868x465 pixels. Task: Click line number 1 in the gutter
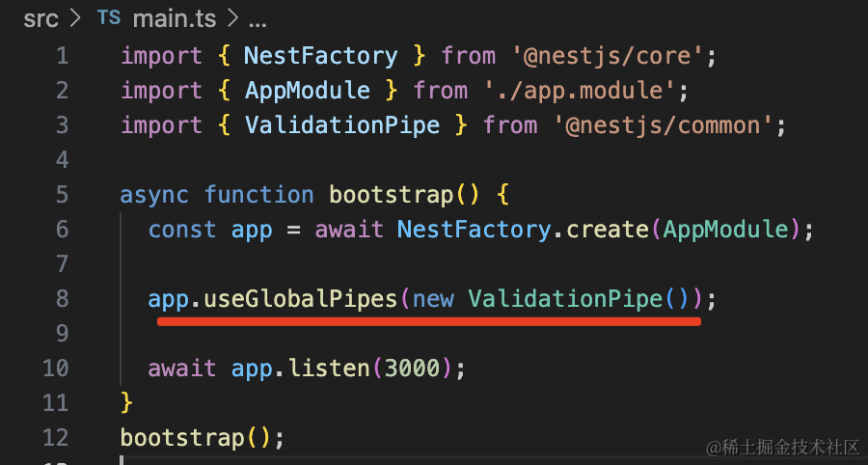(x=62, y=56)
